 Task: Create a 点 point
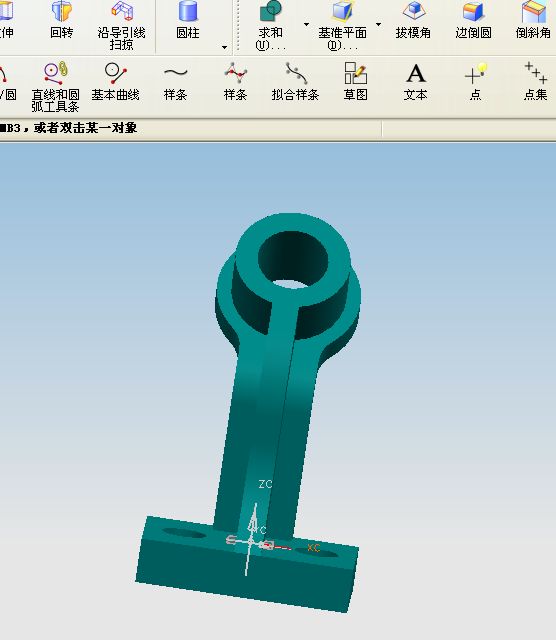475,82
